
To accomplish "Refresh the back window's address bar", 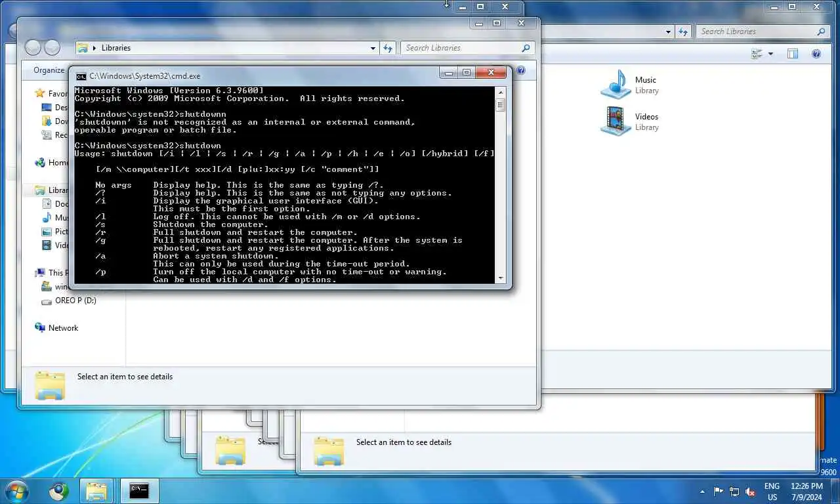I will coord(684,31).
